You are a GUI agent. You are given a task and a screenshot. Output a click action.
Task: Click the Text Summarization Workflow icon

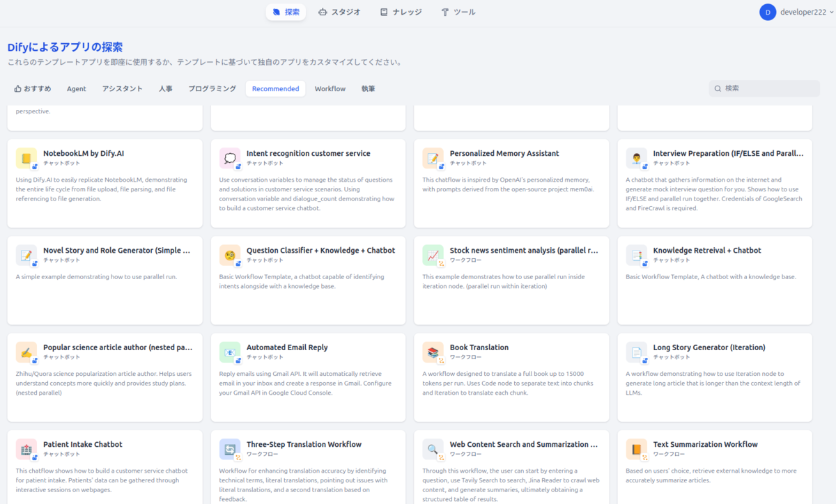(x=637, y=449)
